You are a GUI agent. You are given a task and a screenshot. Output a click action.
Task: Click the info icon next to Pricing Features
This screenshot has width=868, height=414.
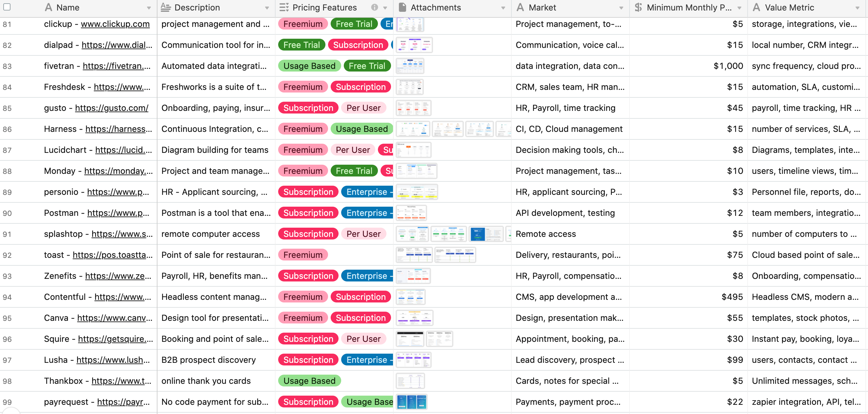pyautogui.click(x=374, y=7)
